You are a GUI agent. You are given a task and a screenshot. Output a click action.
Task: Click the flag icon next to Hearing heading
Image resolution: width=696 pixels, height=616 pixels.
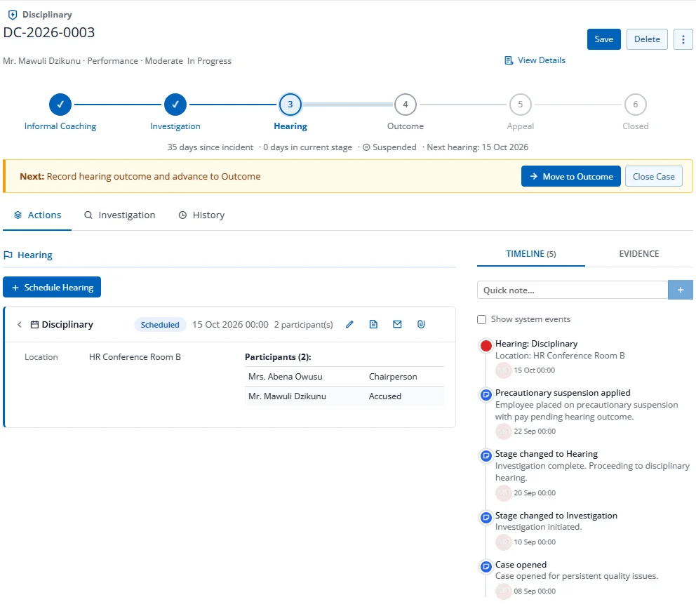point(8,255)
